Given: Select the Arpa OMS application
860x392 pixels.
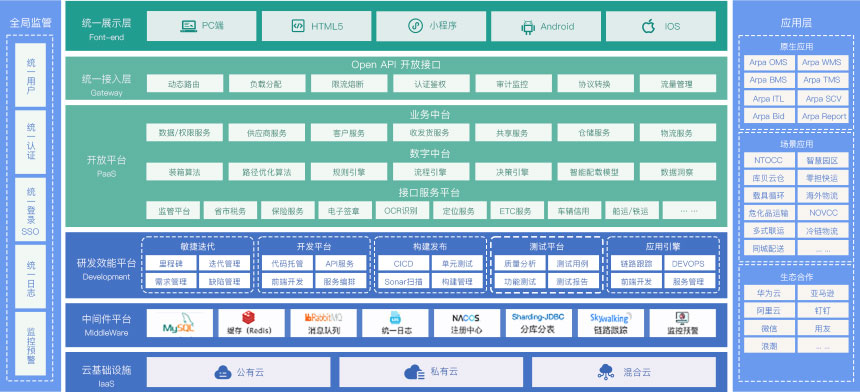Looking at the screenshot, I should pos(768,63).
